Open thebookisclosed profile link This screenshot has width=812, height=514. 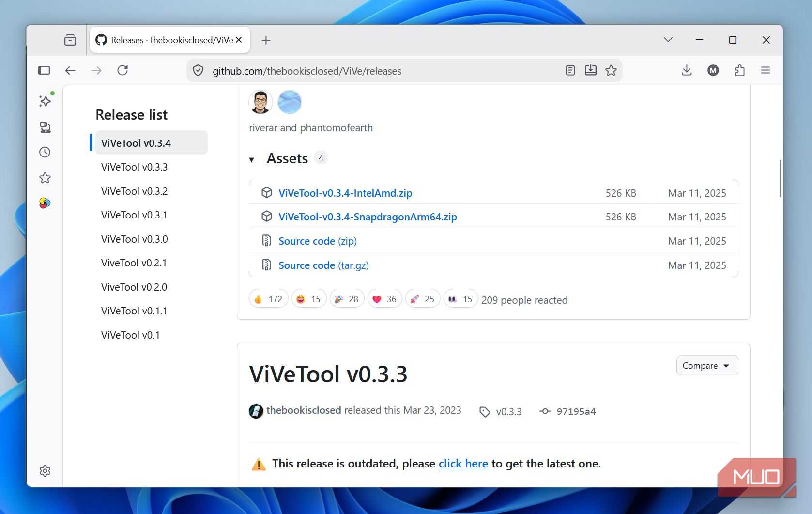pyautogui.click(x=304, y=410)
